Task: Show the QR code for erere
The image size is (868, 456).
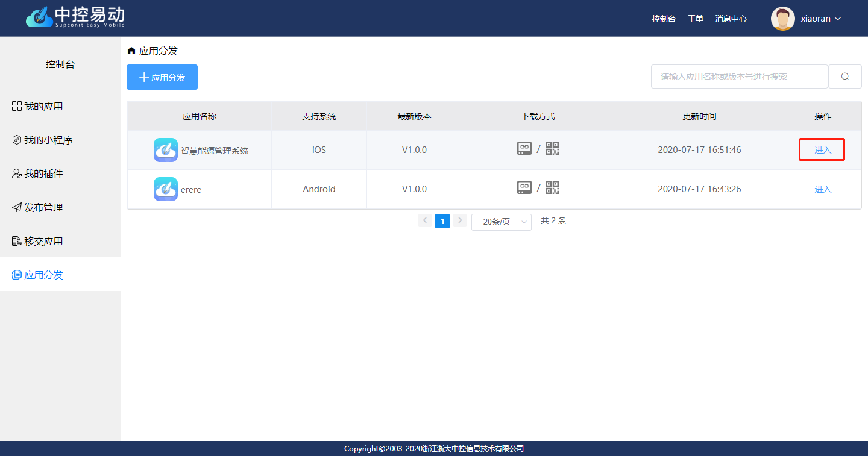Action: click(552, 187)
